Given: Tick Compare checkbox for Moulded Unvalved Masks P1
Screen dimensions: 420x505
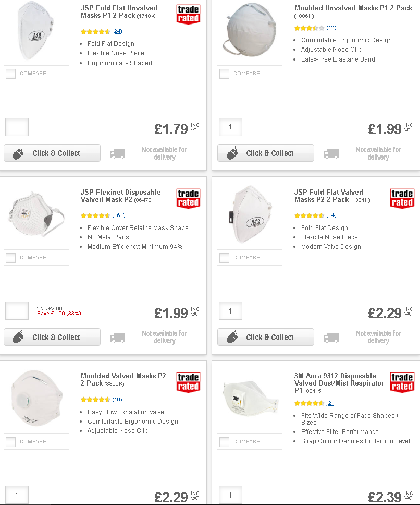Looking at the screenshot, I should [x=224, y=74].
